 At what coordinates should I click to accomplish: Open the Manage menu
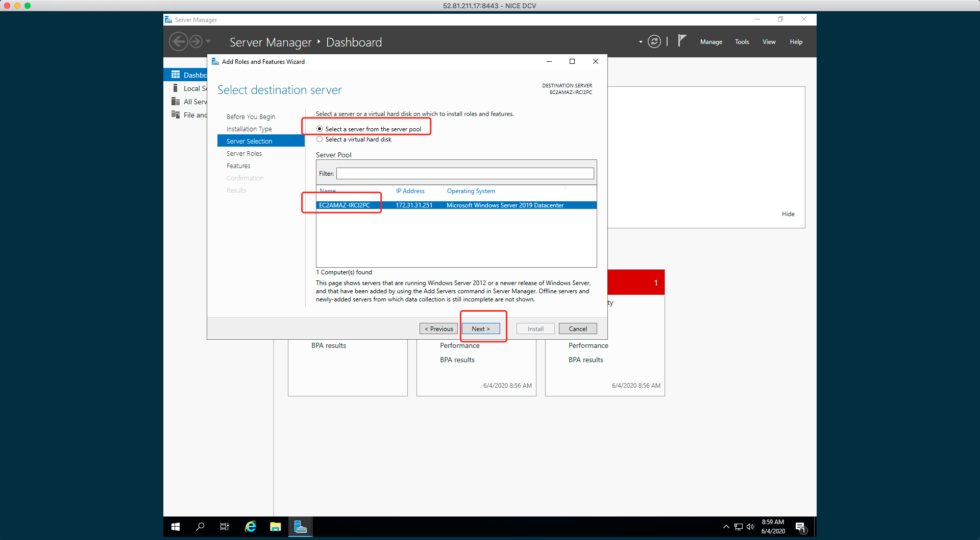coord(710,42)
